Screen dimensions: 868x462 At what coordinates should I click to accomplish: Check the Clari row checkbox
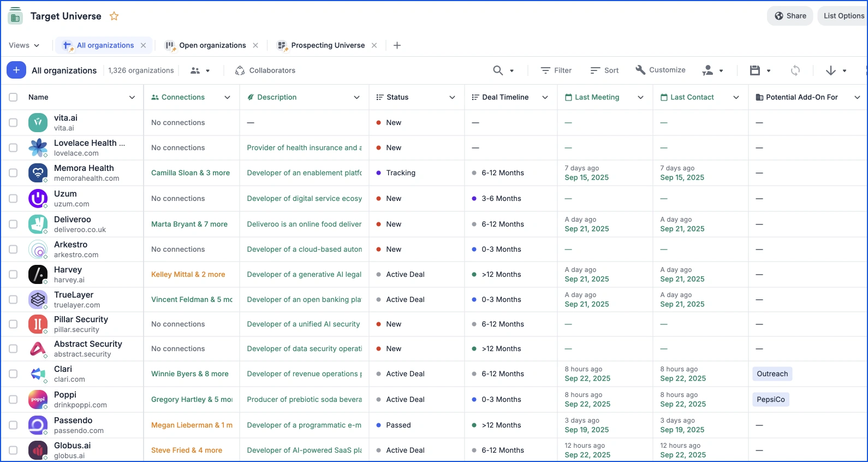(x=13, y=374)
